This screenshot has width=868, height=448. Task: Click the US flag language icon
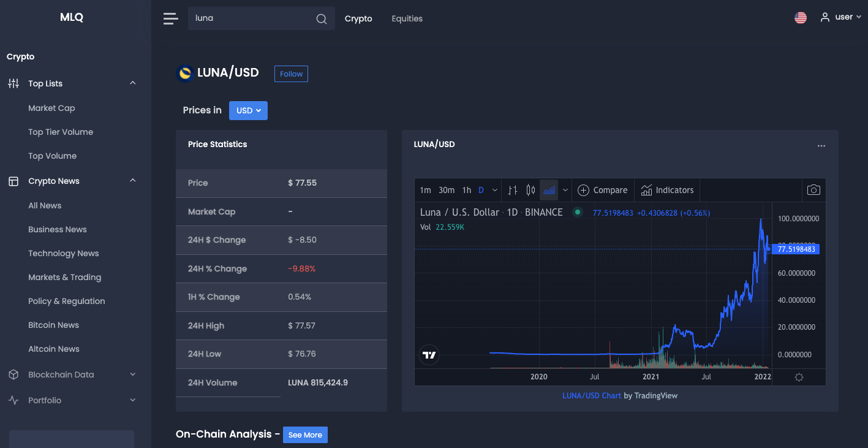point(801,18)
